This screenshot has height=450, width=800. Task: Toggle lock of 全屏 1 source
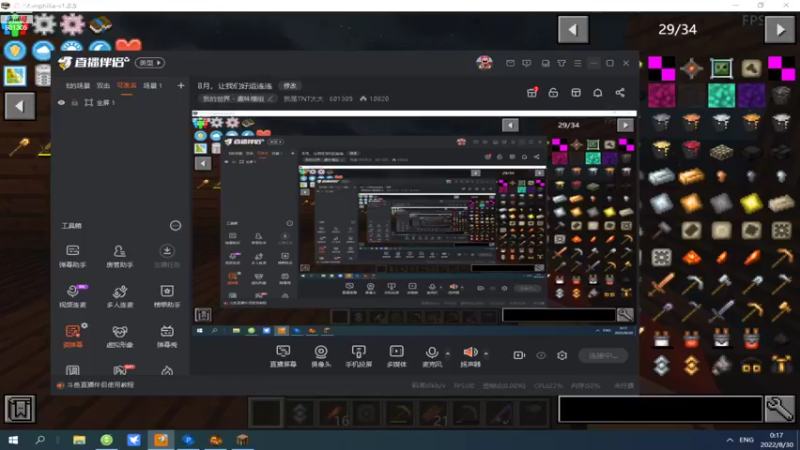[74, 102]
